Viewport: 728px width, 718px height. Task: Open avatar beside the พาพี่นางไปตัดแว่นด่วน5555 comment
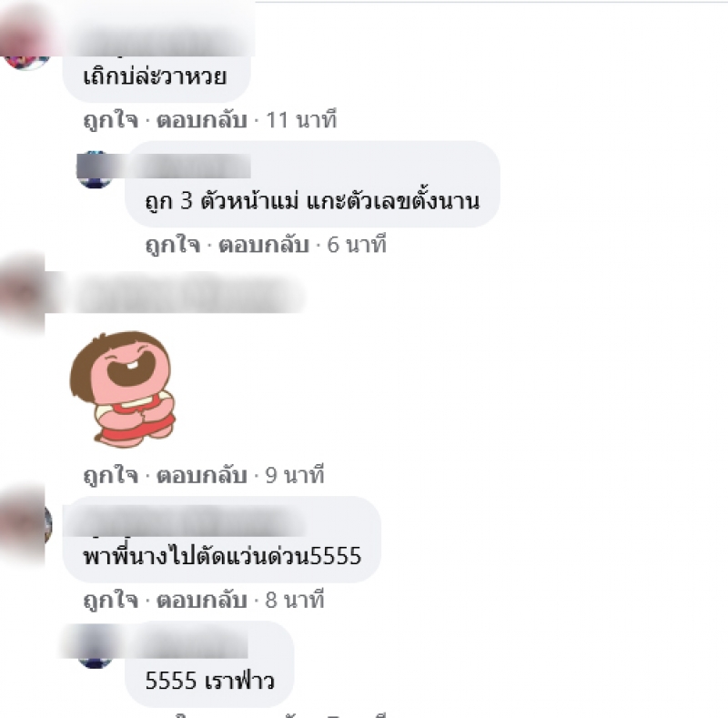(x=26, y=524)
